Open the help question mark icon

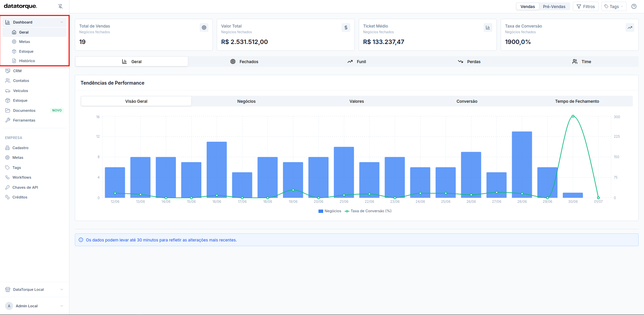pyautogui.click(x=634, y=6)
